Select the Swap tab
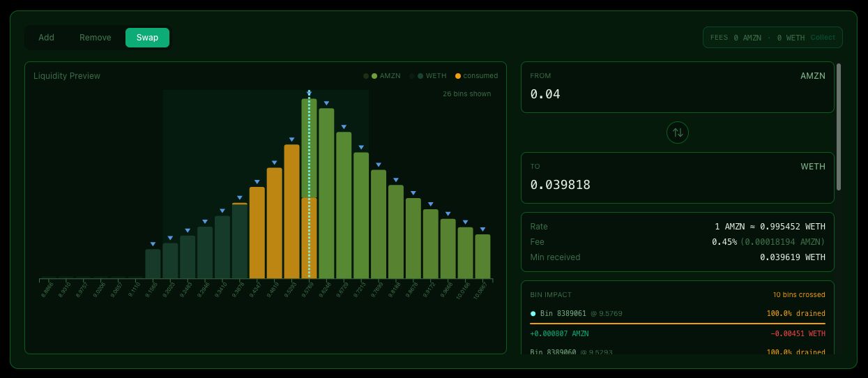Screen dimensions: 868x378 tap(147, 38)
